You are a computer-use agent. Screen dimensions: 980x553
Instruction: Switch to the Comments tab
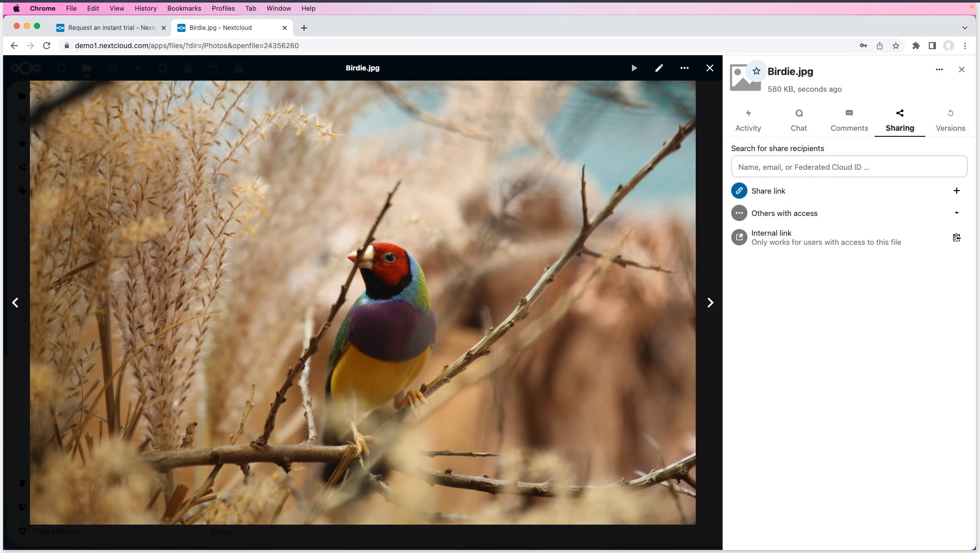pyautogui.click(x=848, y=120)
